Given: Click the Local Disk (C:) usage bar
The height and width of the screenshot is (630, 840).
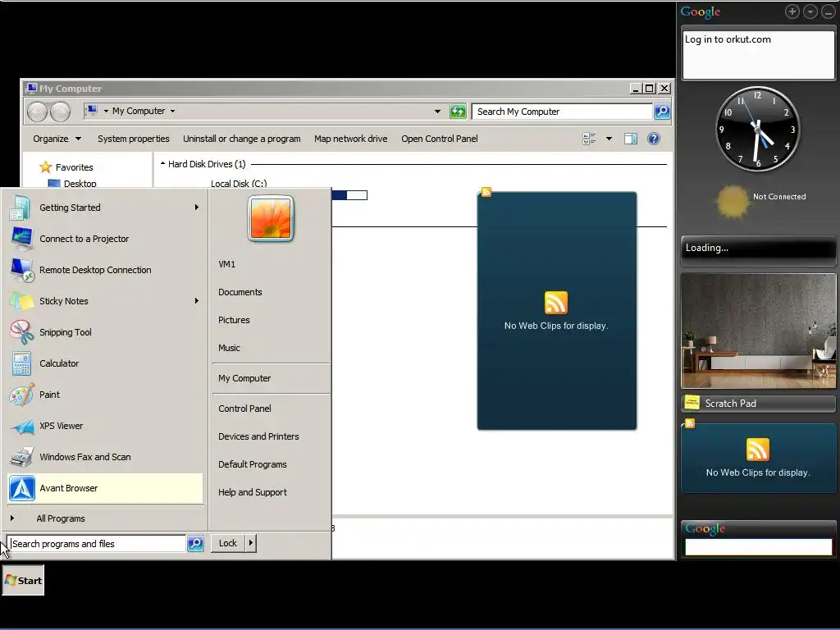Looking at the screenshot, I should [349, 195].
